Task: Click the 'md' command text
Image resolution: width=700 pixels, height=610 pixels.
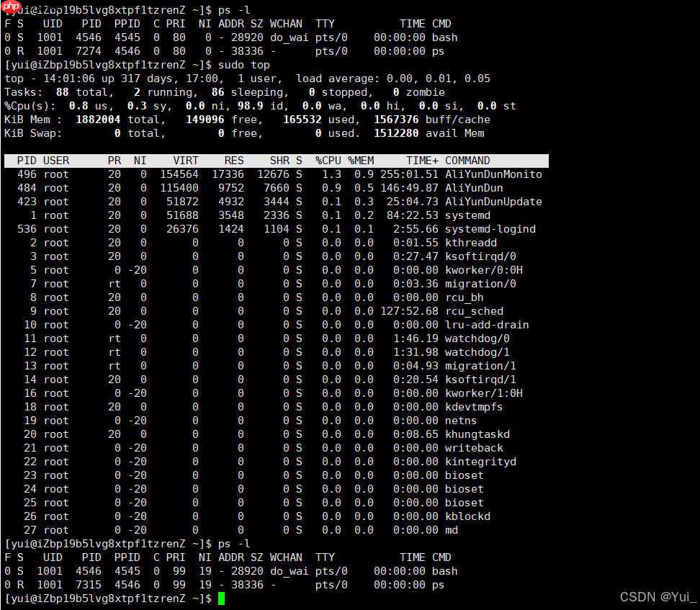Action: (452, 530)
